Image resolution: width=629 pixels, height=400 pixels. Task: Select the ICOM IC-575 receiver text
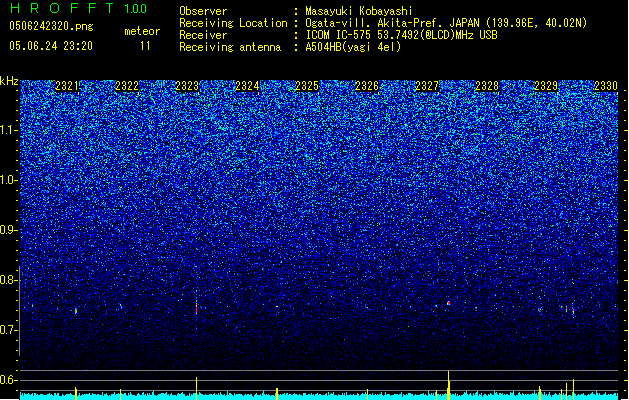[x=401, y=35]
